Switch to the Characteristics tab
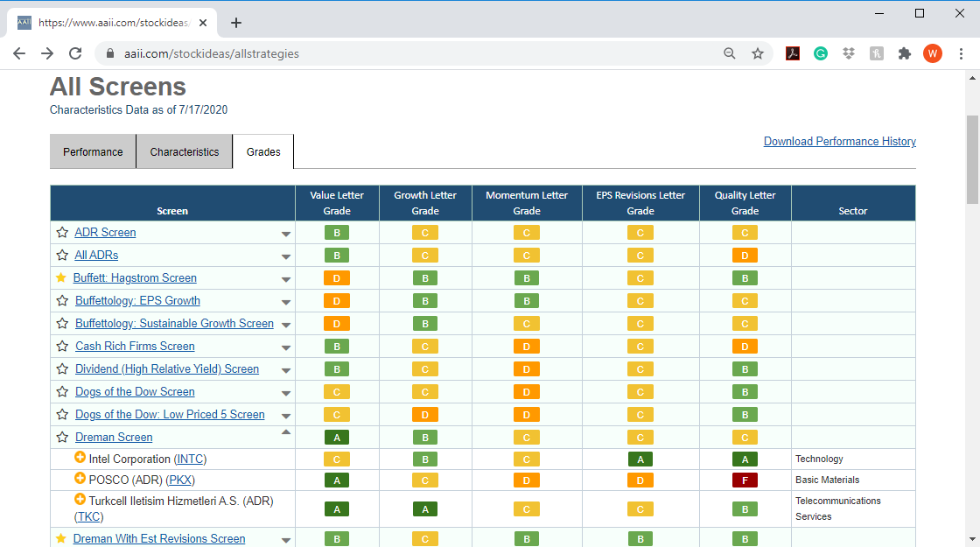 click(185, 152)
